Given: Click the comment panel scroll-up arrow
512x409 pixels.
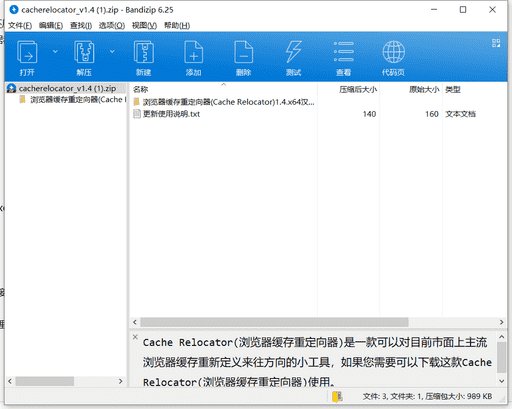Looking at the screenshot, I should tap(502, 337).
